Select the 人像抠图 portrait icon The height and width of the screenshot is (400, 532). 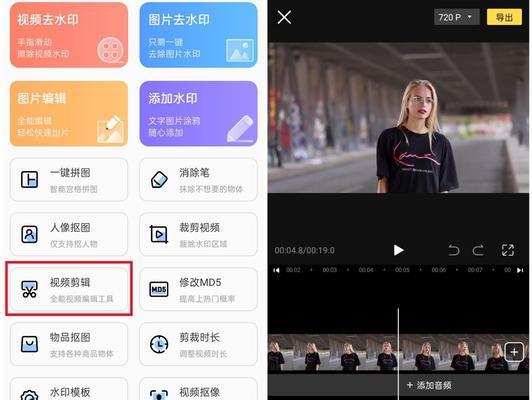pos(30,234)
